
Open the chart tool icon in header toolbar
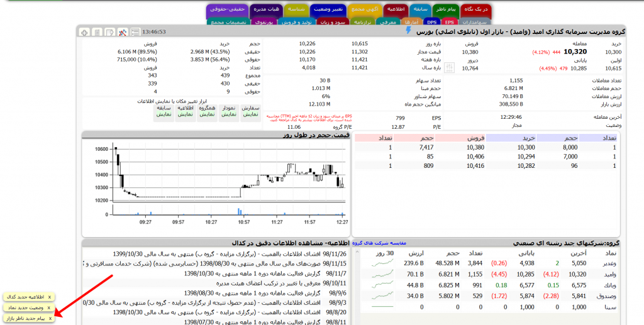(x=123, y=32)
